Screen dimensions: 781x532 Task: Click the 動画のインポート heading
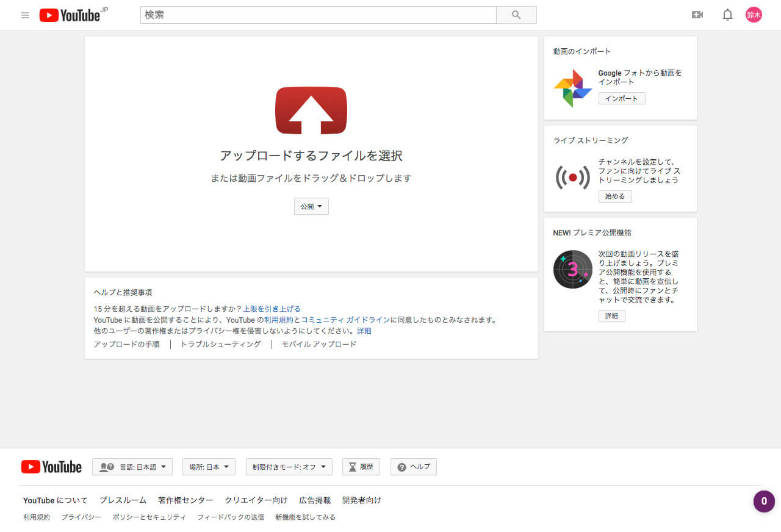(x=582, y=51)
